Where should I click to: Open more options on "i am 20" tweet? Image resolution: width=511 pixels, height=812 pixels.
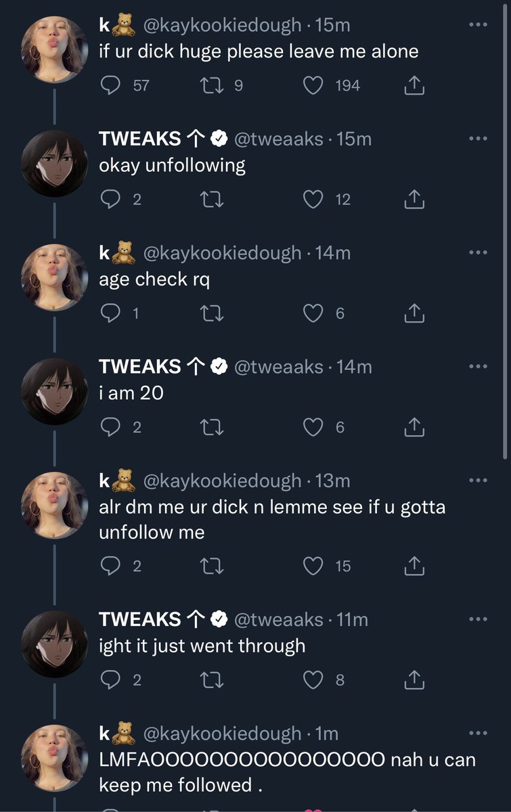pos(478,367)
